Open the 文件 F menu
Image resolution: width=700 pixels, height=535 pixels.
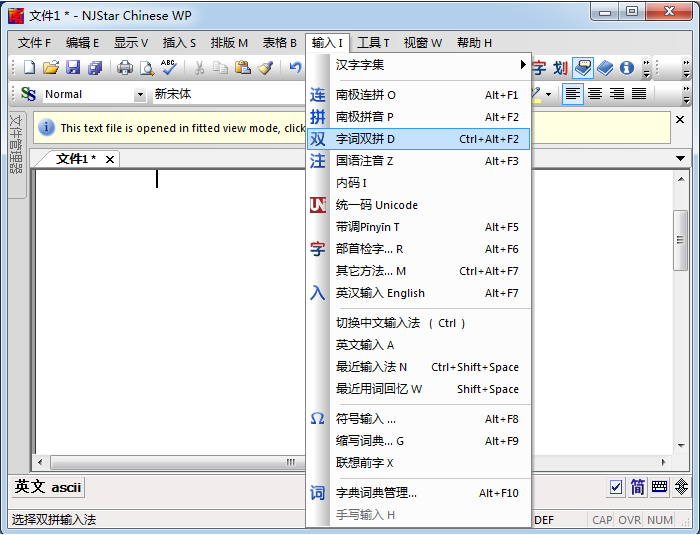(x=34, y=43)
